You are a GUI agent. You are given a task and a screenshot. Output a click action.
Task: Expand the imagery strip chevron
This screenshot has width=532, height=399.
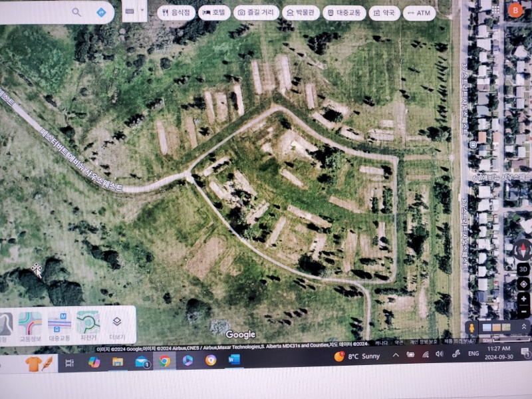(x=523, y=327)
